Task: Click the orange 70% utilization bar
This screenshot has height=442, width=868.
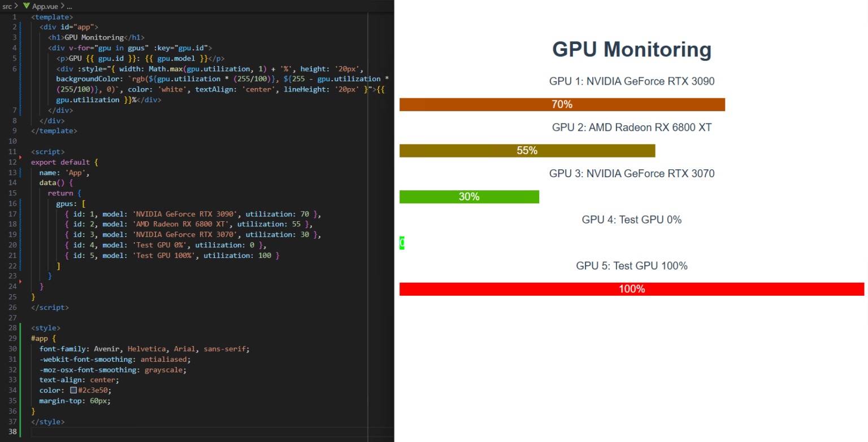Action: [562, 104]
